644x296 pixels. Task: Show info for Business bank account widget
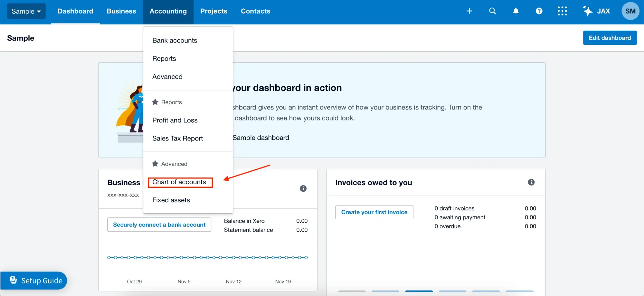click(303, 188)
